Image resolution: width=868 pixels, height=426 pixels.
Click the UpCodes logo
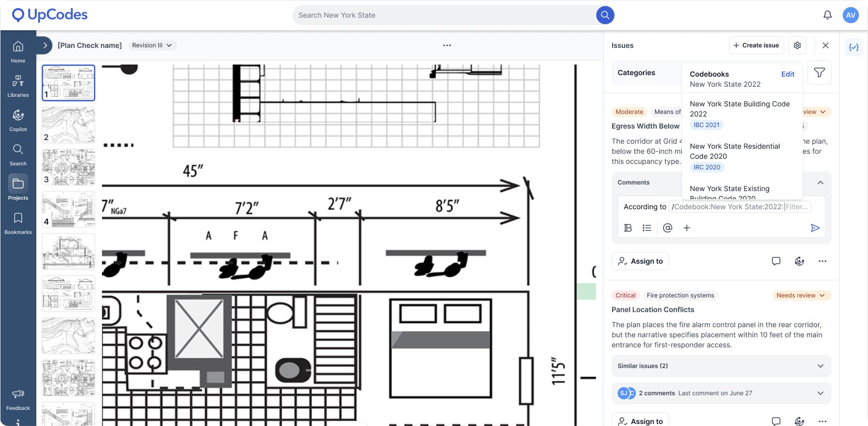[49, 15]
